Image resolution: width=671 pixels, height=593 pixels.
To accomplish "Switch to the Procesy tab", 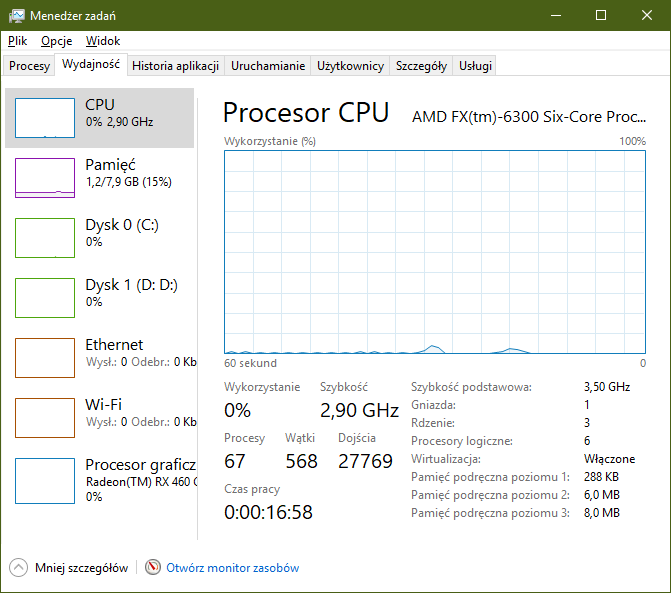I will [x=29, y=66].
